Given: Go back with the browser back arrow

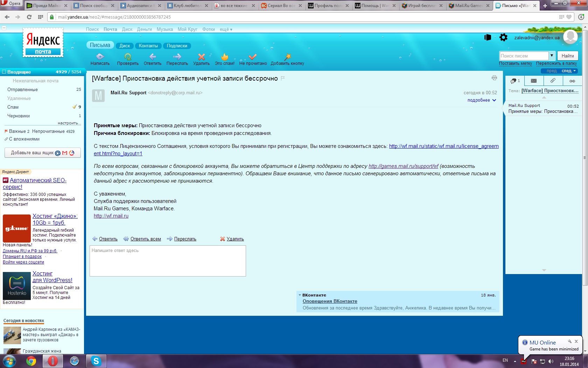Looking at the screenshot, I should pyautogui.click(x=7, y=17).
